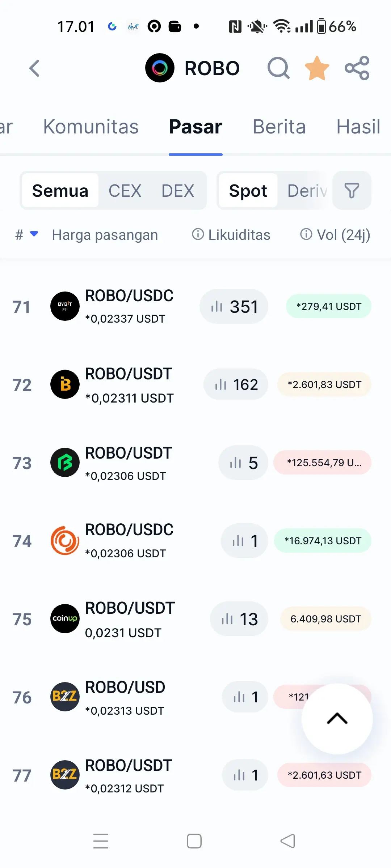Toggle sort by rank number arrow
The height and width of the screenshot is (868, 391).
coord(34,234)
